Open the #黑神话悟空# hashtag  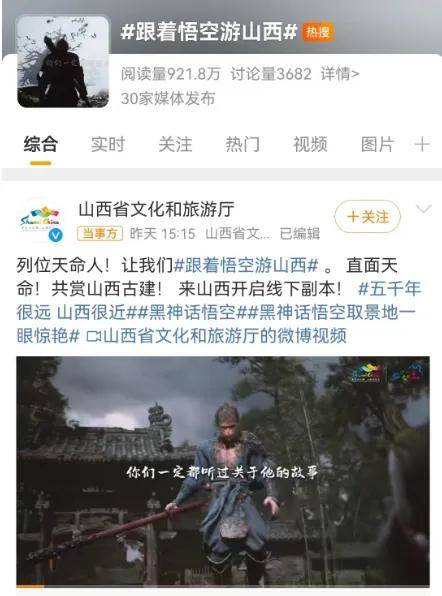tap(192, 312)
